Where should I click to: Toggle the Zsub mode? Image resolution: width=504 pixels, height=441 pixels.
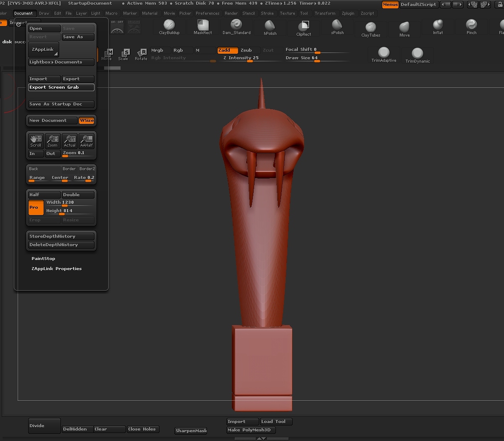(249, 50)
